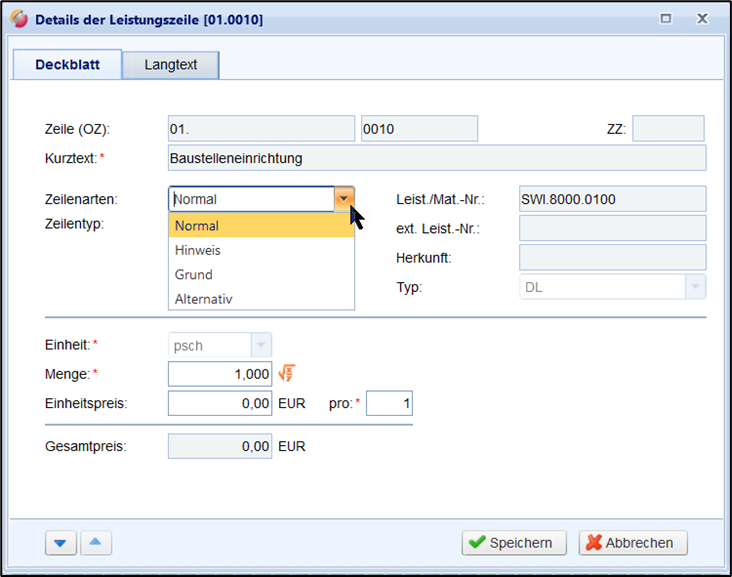Viewport: 732px width, 577px height.
Task: Expand the Einheit dropdown showing psch
Action: (x=260, y=345)
